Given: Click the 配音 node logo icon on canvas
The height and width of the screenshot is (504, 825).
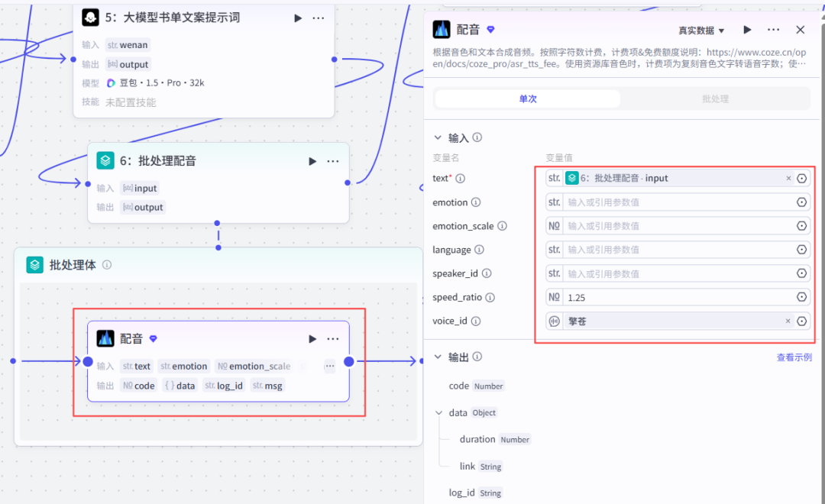Looking at the screenshot, I should click(105, 338).
